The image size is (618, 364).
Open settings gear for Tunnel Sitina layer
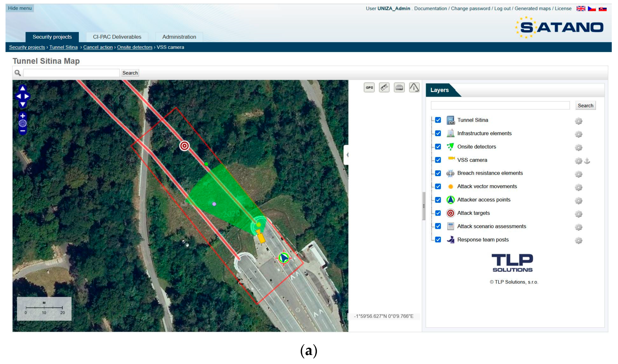578,121
